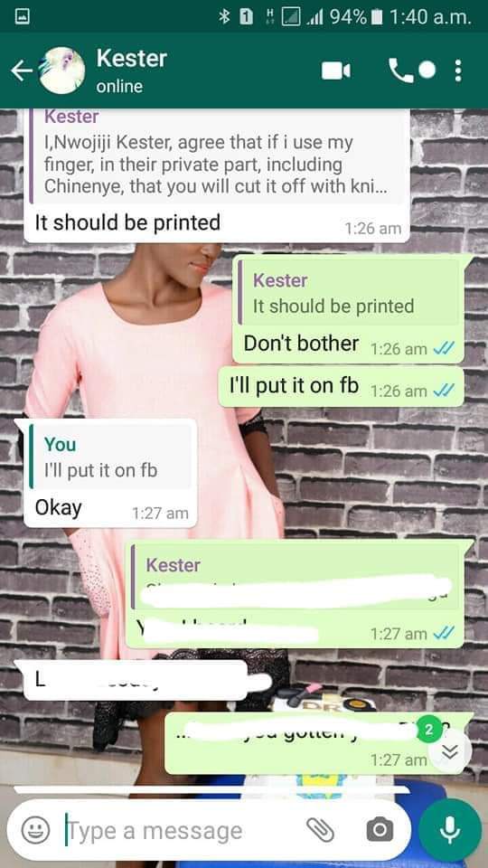Tap quoted reply 'It should be printed'
Image resolution: width=488 pixels, height=868 pixels.
tap(351, 293)
